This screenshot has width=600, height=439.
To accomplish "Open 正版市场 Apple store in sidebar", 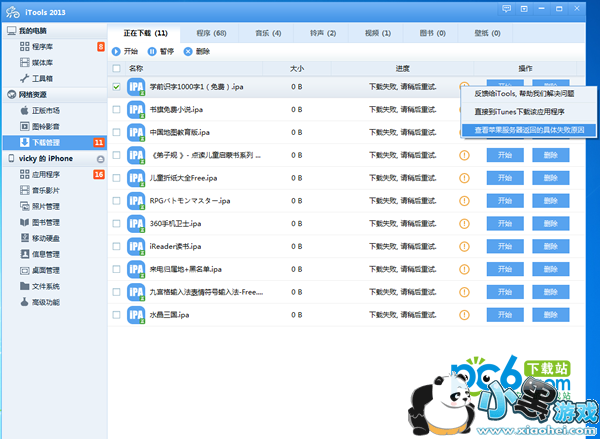I will click(x=47, y=111).
